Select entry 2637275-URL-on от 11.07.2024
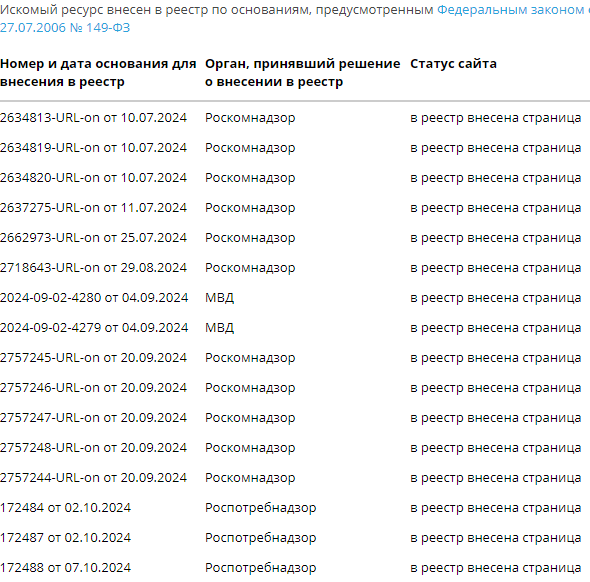 (x=93, y=208)
